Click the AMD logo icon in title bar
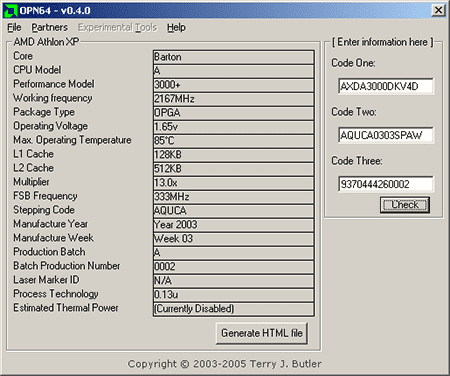 [x=11, y=10]
